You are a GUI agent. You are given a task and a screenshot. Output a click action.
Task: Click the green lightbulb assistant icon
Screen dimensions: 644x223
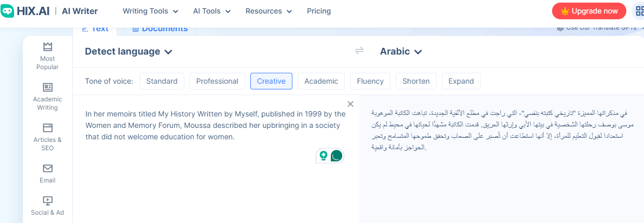point(324,155)
